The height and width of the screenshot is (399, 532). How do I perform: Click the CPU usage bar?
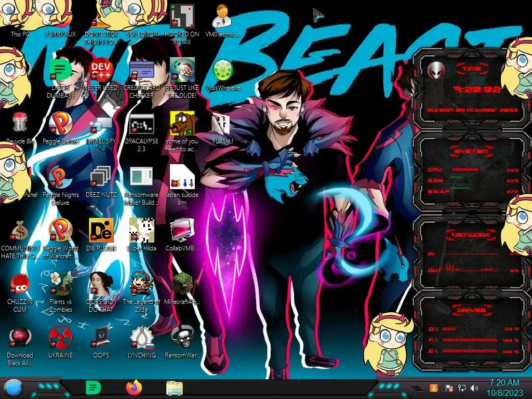[x=465, y=170]
